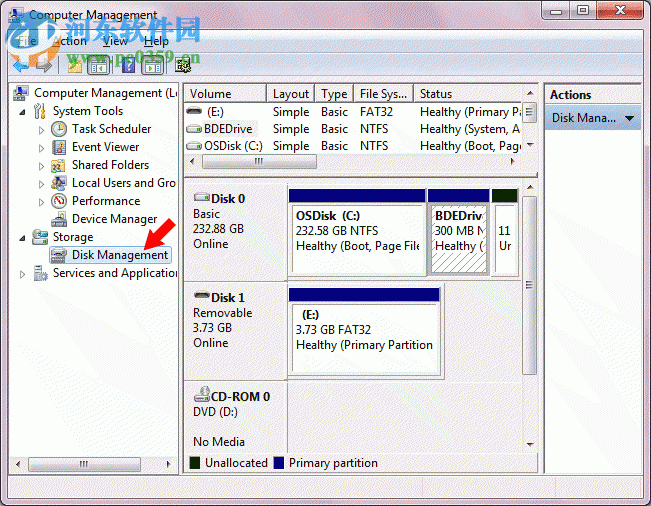Screen dimensions: 651x506
Task: Click the Settings checklist toolbar icon
Action: pyautogui.click(x=183, y=65)
